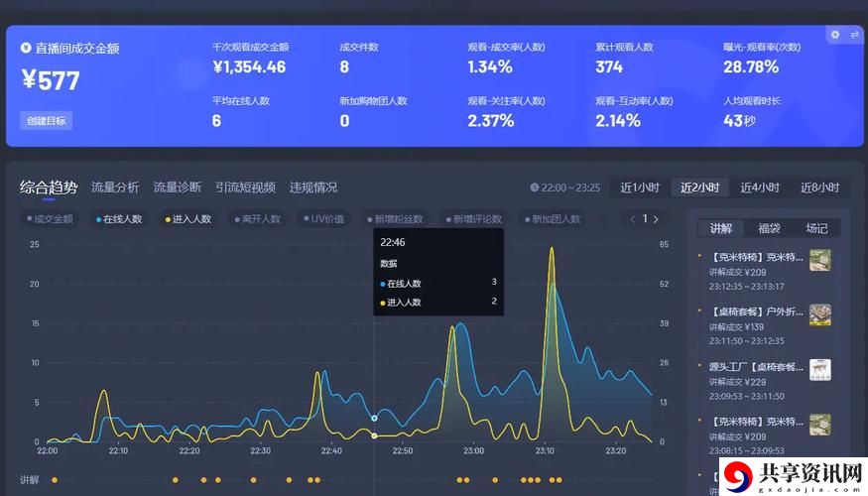Toggle the 离开人数 series in the chart

point(257,219)
